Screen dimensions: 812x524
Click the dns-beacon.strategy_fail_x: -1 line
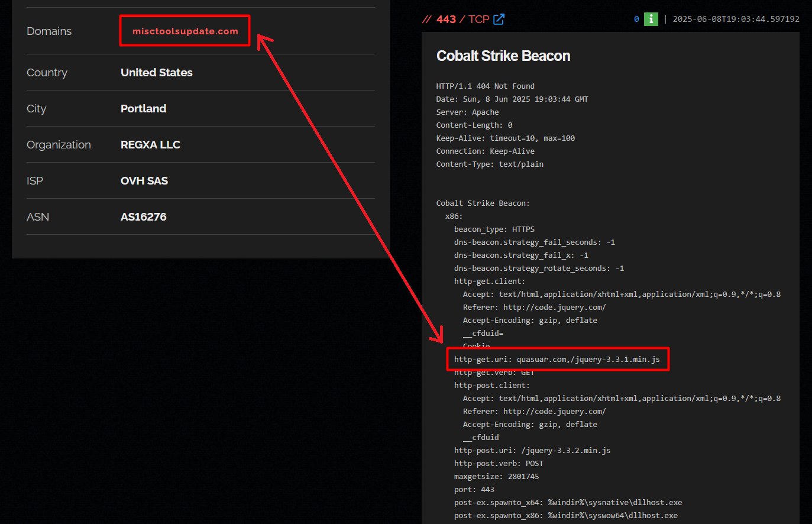pyautogui.click(x=521, y=255)
